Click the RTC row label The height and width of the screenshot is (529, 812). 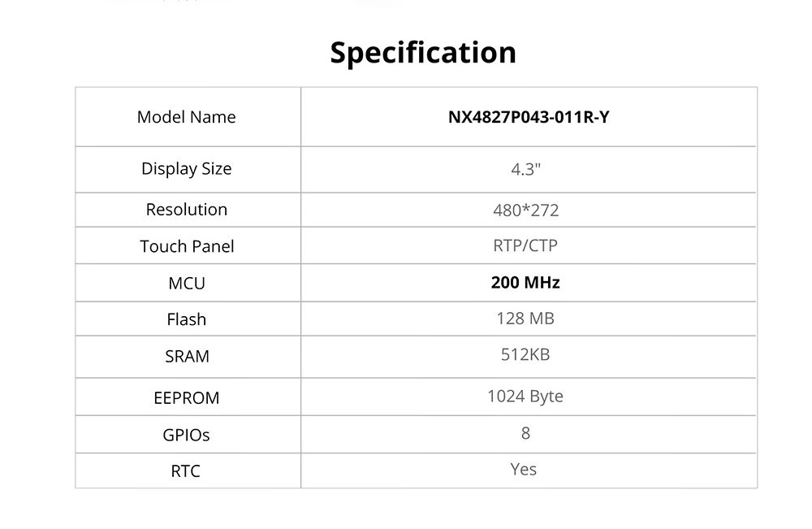(x=186, y=471)
